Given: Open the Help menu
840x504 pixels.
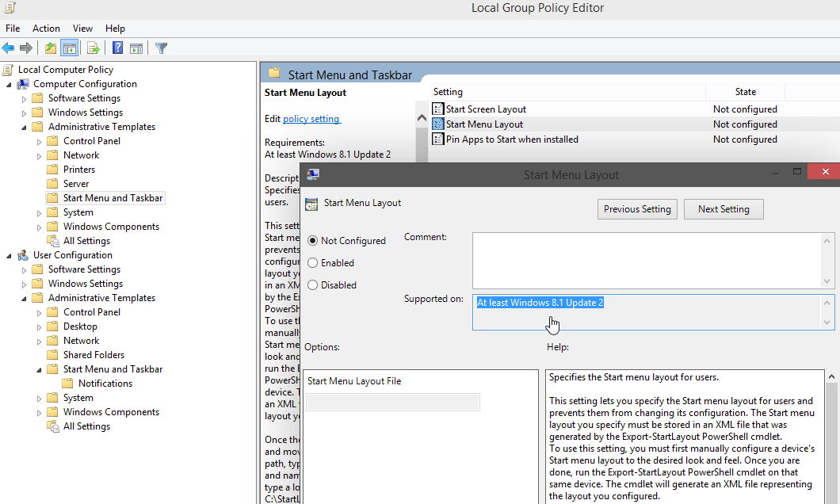Looking at the screenshot, I should 115,29.
